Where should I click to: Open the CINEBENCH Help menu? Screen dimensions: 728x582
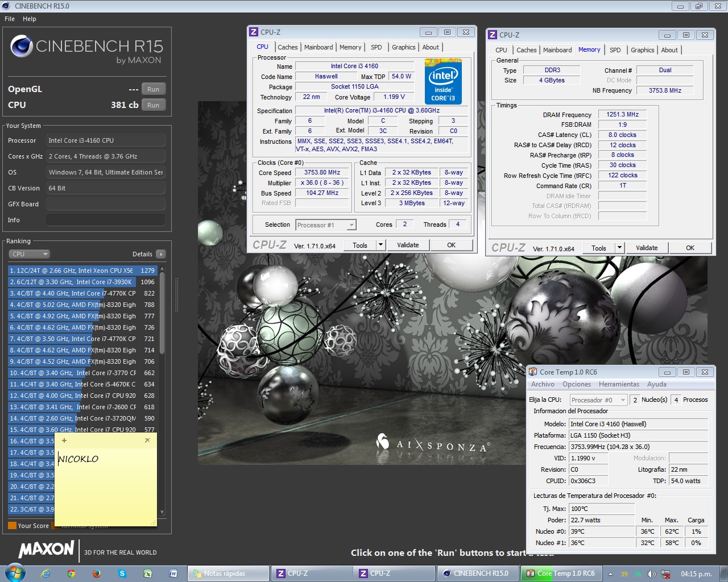(x=30, y=19)
